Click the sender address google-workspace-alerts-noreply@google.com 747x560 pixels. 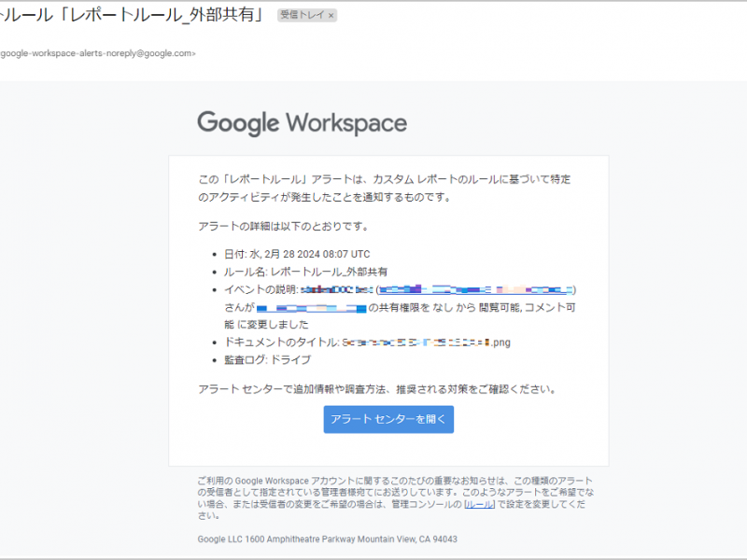[97, 53]
